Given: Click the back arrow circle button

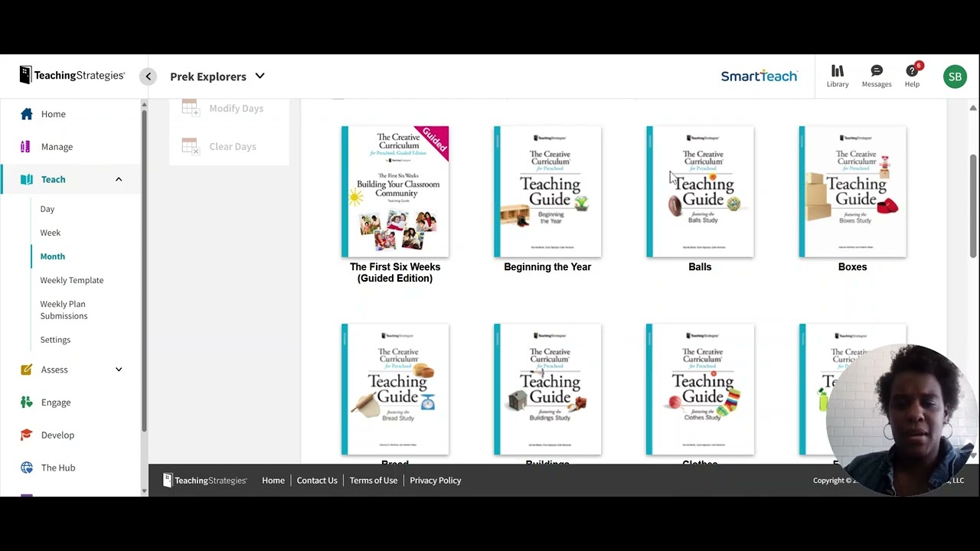Looking at the screenshot, I should [149, 77].
